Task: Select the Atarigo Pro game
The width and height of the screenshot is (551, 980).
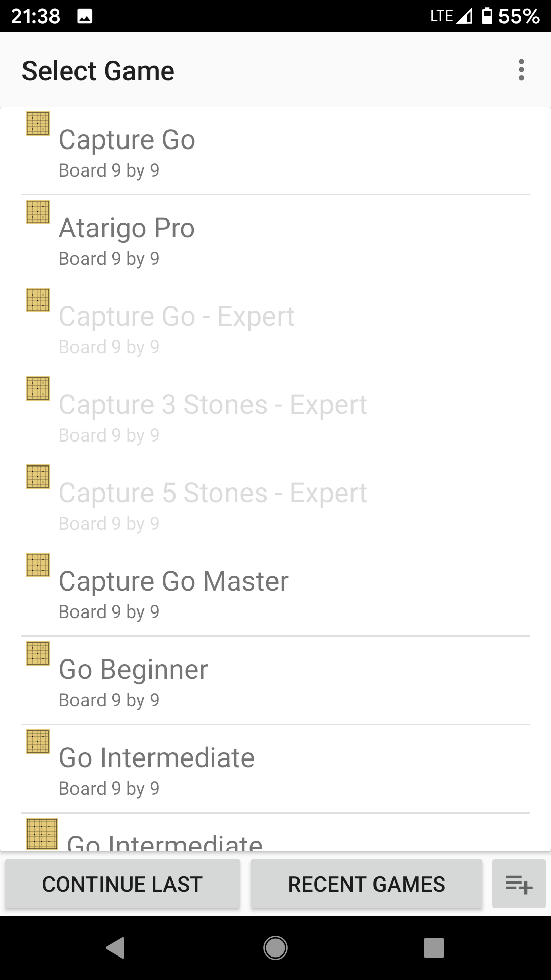Action: tap(275, 240)
